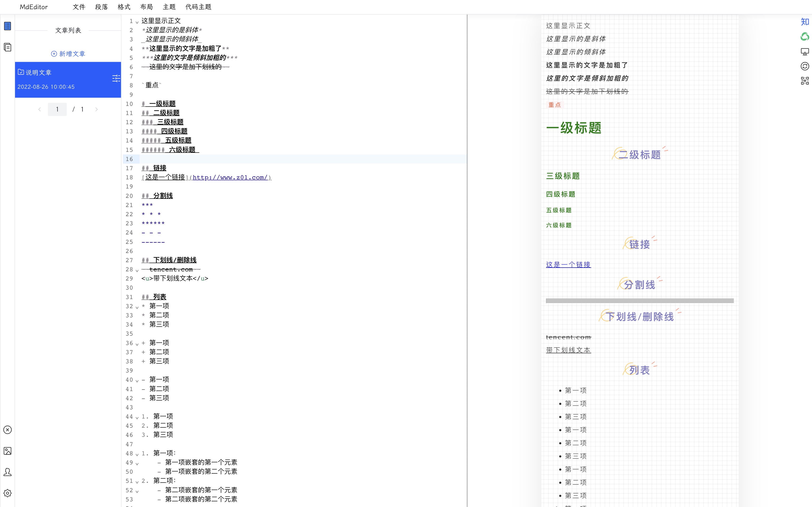This screenshot has width=812, height=507.
Task: Click the green WeChat copy icon
Action: tap(805, 37)
